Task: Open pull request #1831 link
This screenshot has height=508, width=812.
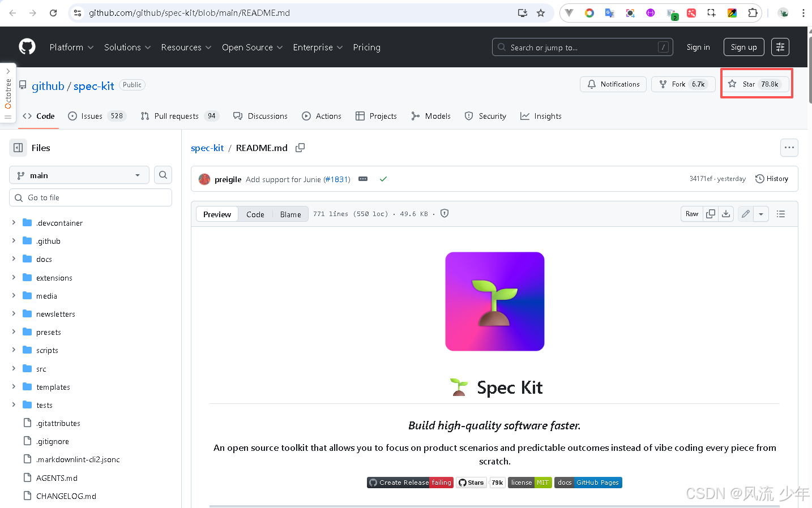Action: [337, 179]
